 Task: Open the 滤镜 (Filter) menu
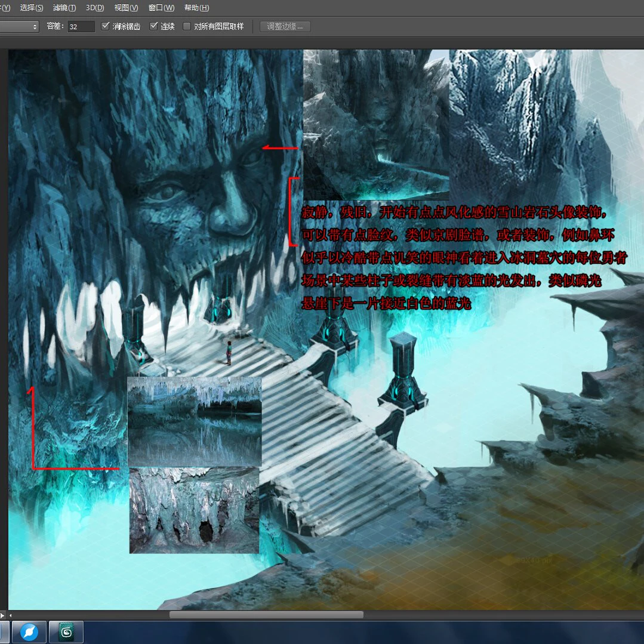click(64, 7)
